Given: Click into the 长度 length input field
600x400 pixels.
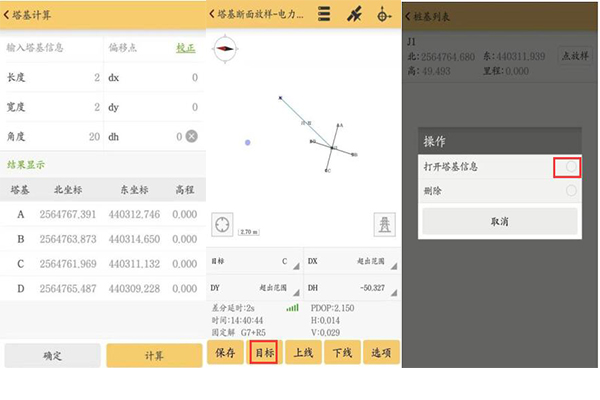Looking at the screenshot, I should point(55,77).
